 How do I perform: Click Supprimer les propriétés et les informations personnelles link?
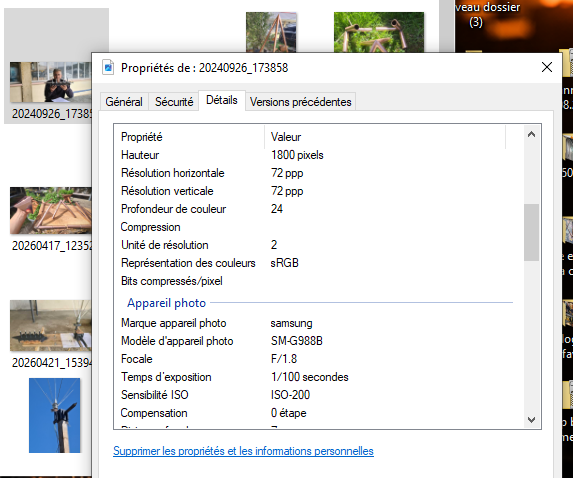[243, 451]
